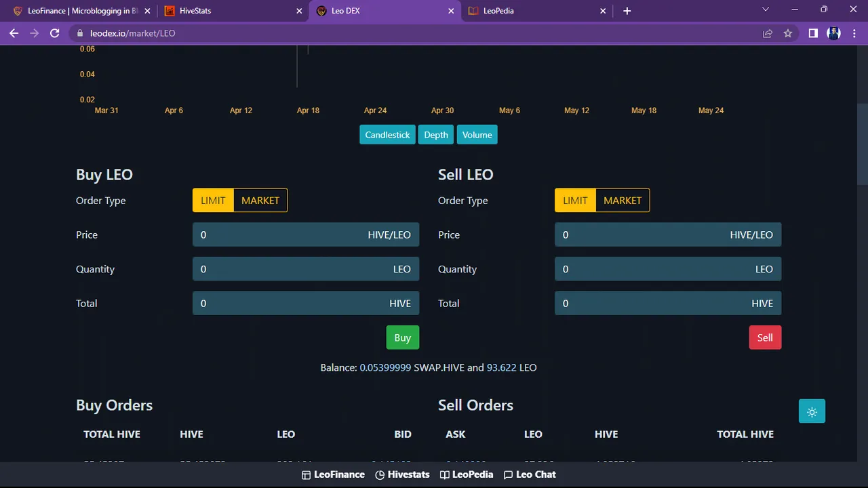Click the ASK column header
868x488 pixels.
(456, 434)
